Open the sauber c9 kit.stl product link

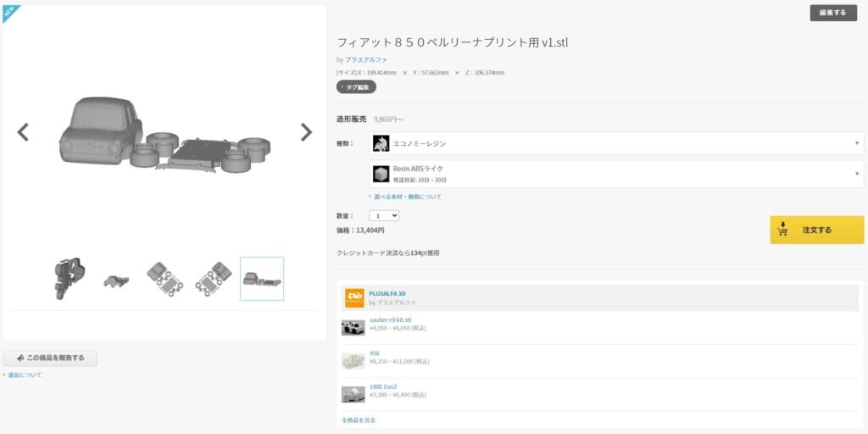pos(390,320)
